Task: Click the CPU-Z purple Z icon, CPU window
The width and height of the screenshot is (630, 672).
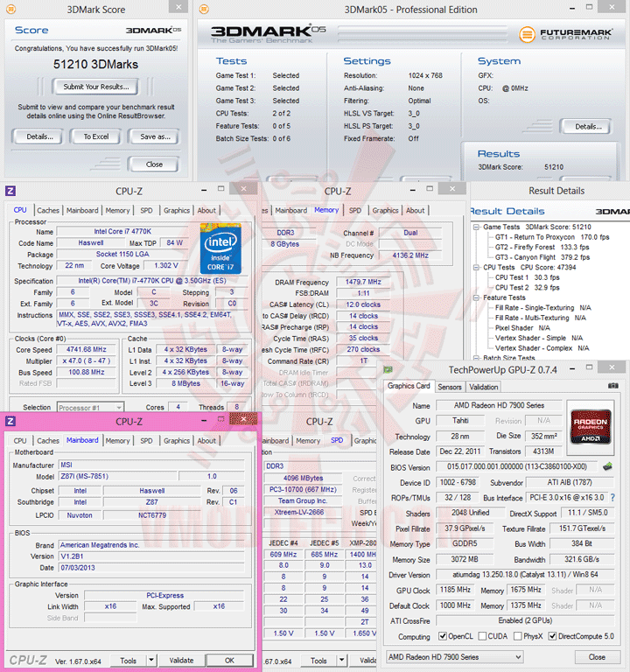Action: pyautogui.click(x=10, y=191)
